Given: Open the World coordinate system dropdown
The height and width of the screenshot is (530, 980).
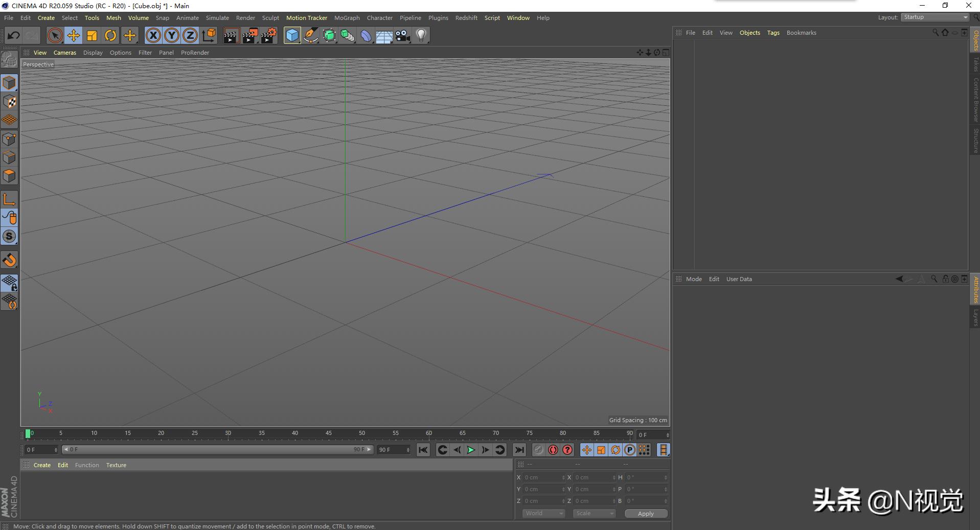Looking at the screenshot, I should (x=543, y=513).
